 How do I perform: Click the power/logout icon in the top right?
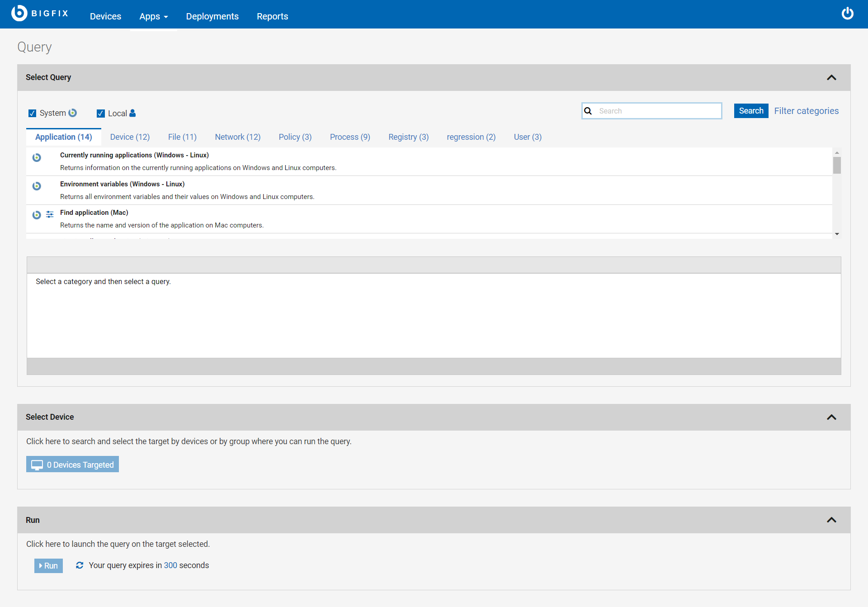coord(848,13)
